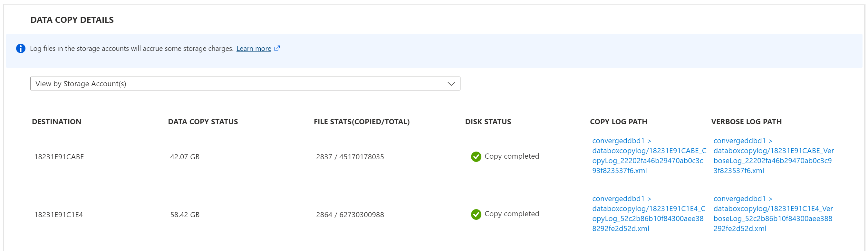
Task: Select the 18231E91CABE destination cell
Action: tap(59, 157)
